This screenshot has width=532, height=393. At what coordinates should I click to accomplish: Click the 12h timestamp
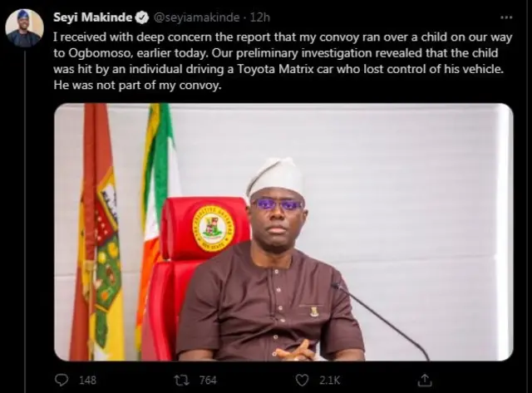[260, 17]
